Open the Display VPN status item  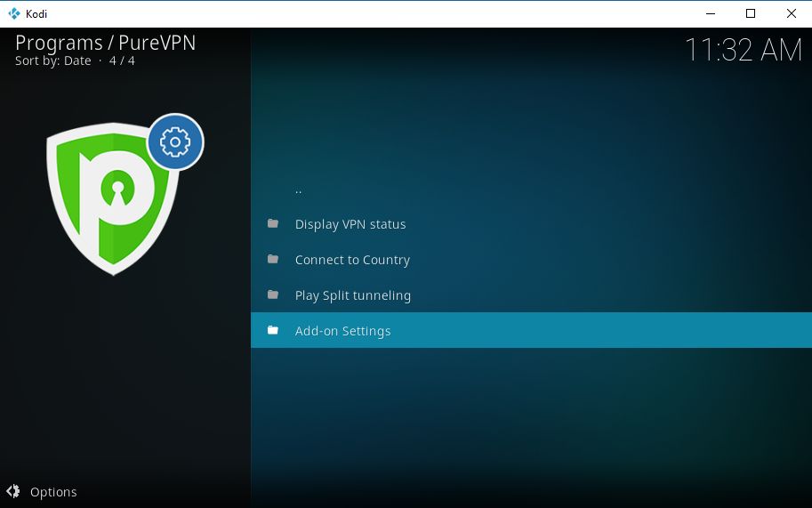531,223
